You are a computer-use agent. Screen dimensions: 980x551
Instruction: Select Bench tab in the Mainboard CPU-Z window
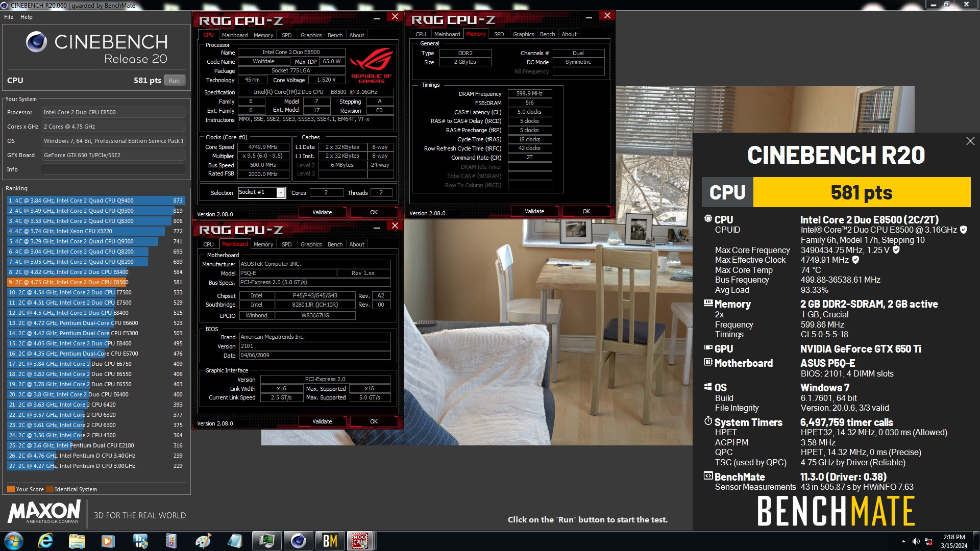point(335,244)
